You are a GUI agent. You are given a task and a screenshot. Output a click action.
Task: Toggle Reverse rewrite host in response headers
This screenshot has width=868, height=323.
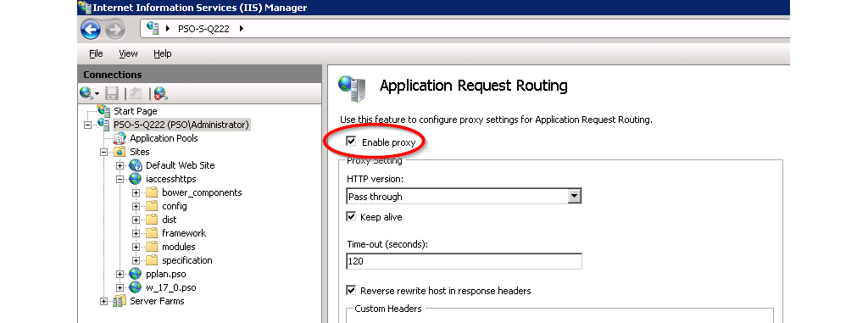[x=351, y=290]
